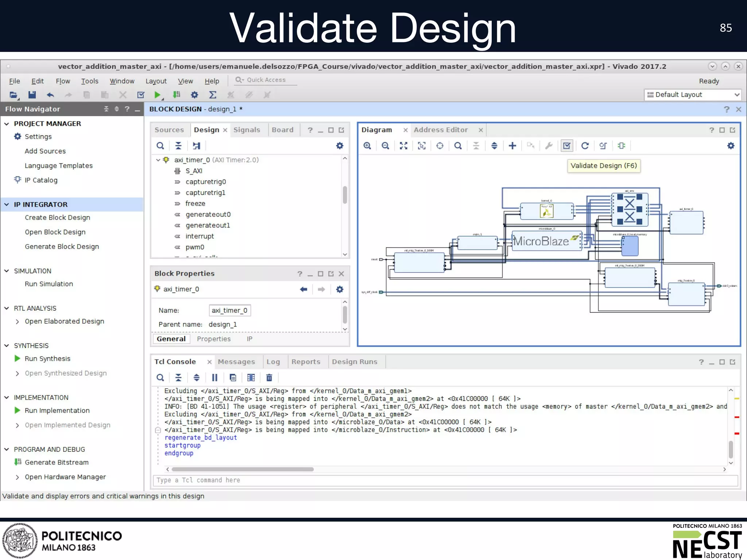The height and width of the screenshot is (560, 747).
Task: Expand Open Elaborated Design
Action: point(17,322)
